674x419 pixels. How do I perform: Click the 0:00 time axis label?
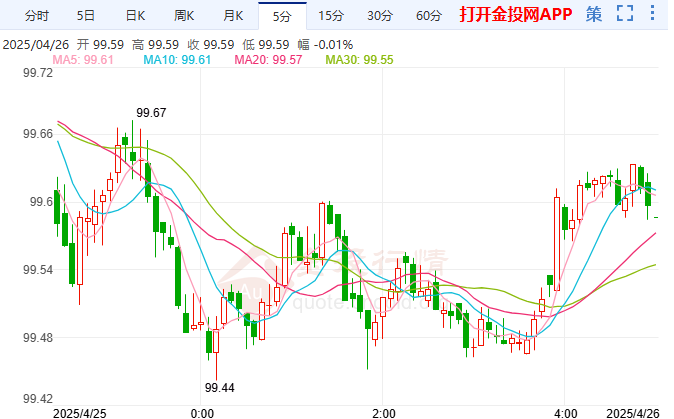pyautogui.click(x=202, y=413)
